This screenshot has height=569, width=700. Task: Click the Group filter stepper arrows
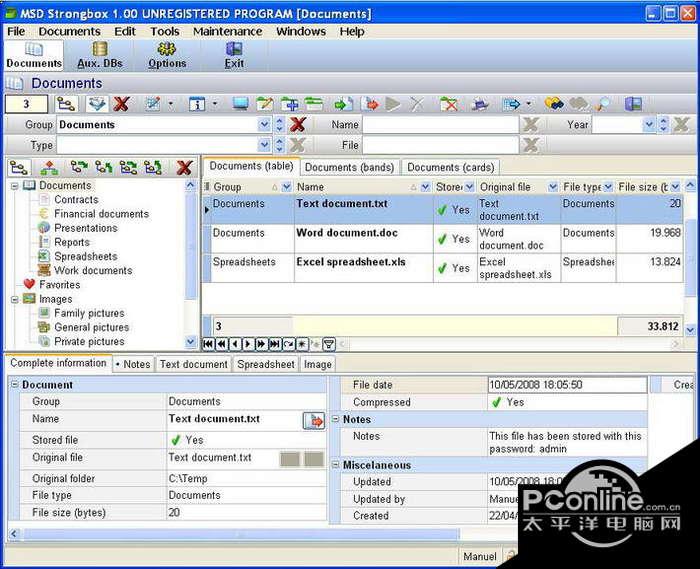coord(279,125)
